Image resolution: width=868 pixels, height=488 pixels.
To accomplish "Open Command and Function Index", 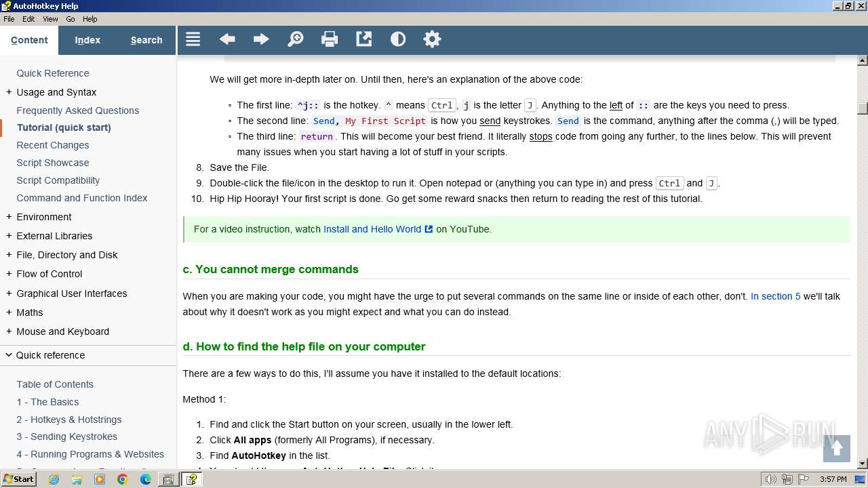I will 82,198.
